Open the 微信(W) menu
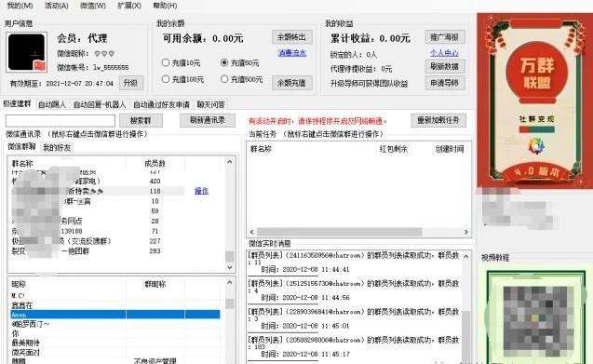The image size is (593, 364). coord(93,6)
